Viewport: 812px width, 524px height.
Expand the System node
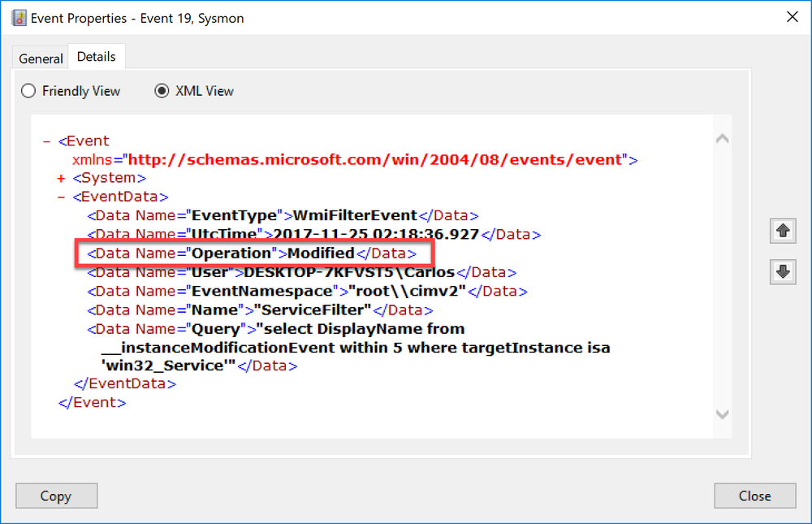61,178
